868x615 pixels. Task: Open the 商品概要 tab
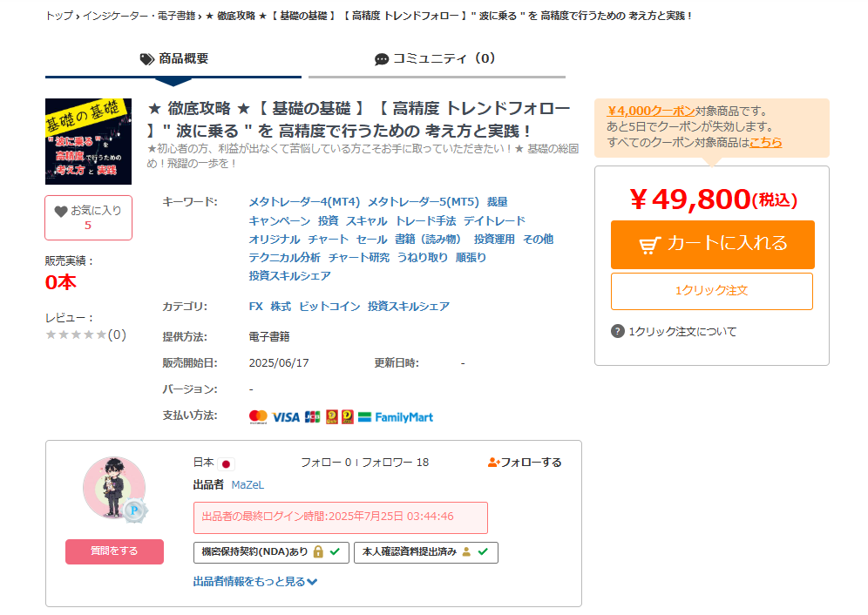click(x=173, y=58)
